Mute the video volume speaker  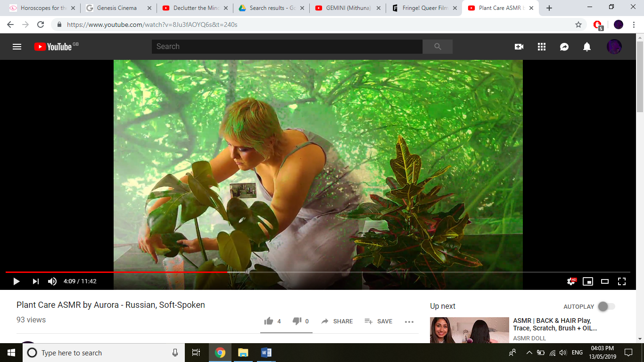tap(52, 281)
